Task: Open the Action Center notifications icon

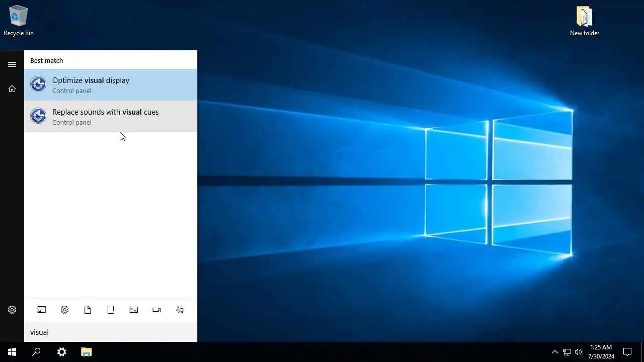Action: pyautogui.click(x=627, y=352)
